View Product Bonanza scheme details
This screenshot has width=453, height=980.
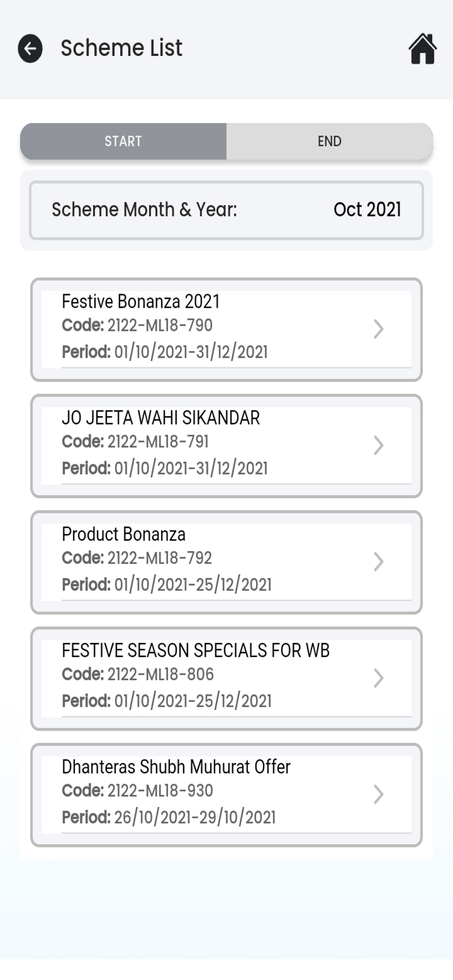click(x=226, y=562)
